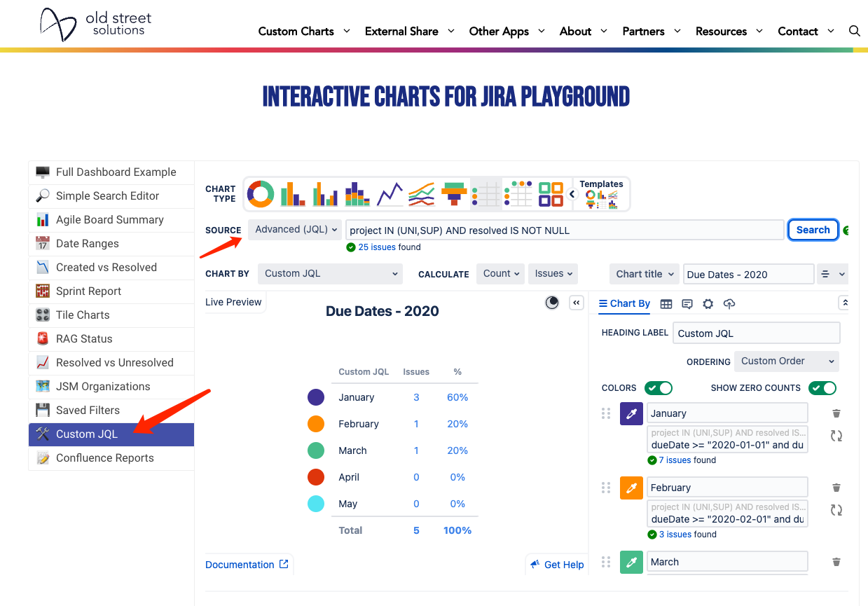Click the chart title text field
Screen dimensions: 868x606
click(x=748, y=274)
